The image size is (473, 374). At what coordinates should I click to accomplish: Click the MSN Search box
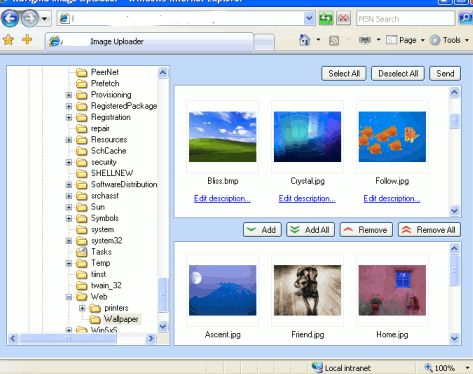tap(405, 19)
